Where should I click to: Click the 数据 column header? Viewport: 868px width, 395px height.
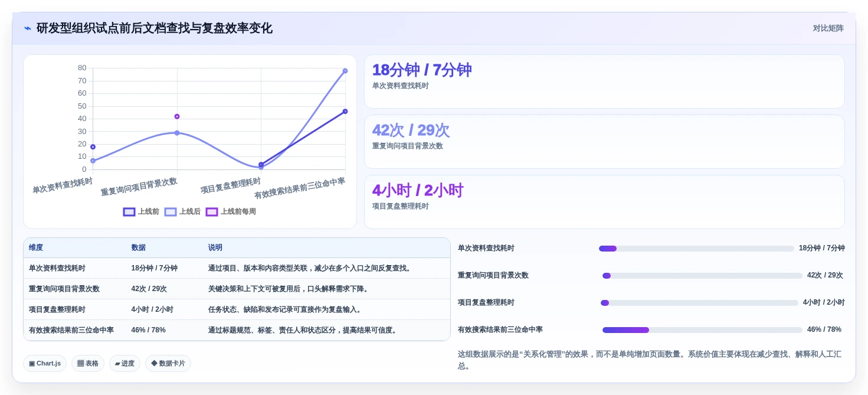[x=139, y=248]
